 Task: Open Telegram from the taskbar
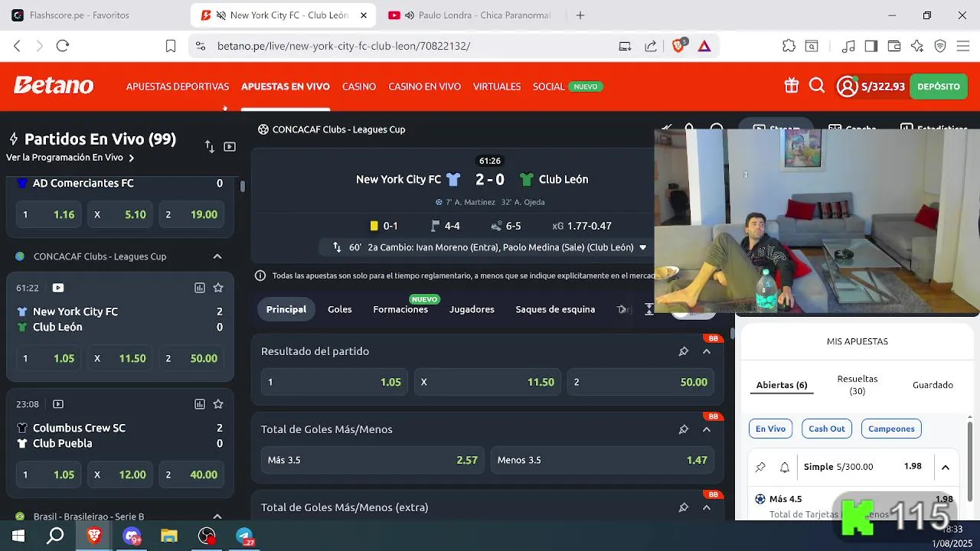coord(244,536)
